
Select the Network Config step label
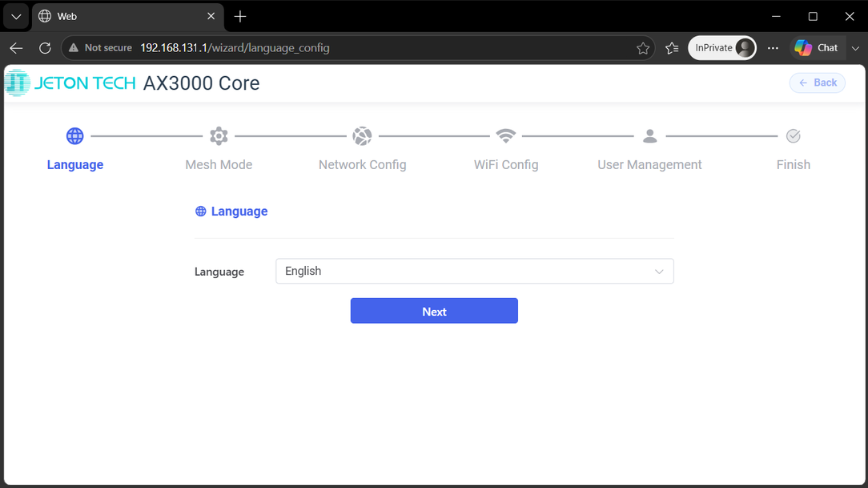(362, 164)
